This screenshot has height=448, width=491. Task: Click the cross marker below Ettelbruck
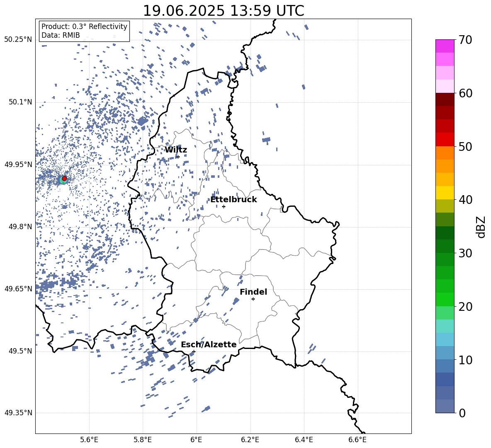(x=224, y=206)
